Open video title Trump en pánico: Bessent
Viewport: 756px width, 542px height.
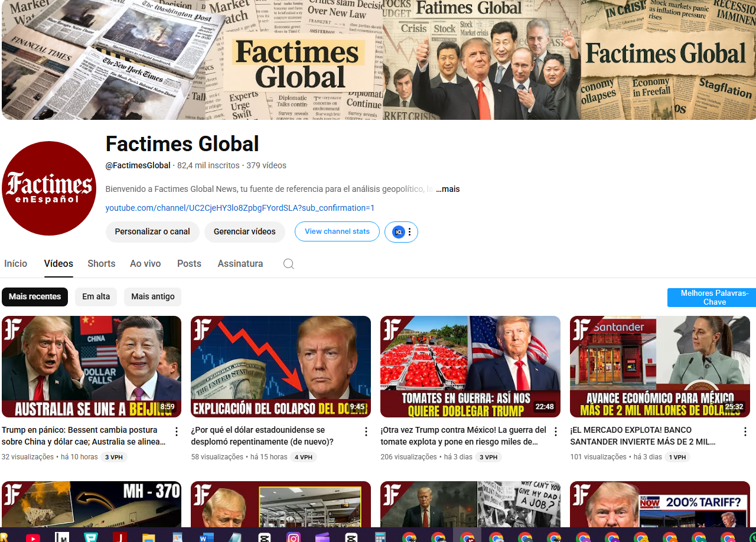click(84, 436)
